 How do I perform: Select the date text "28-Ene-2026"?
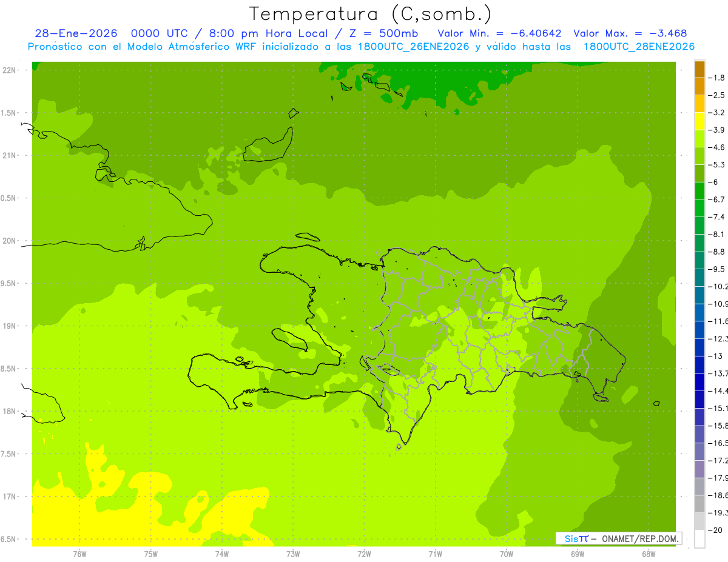tap(76, 33)
